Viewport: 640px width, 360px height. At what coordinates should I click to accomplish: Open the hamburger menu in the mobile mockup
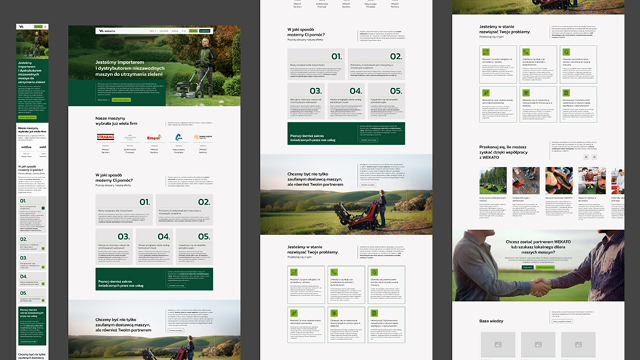(45, 27)
